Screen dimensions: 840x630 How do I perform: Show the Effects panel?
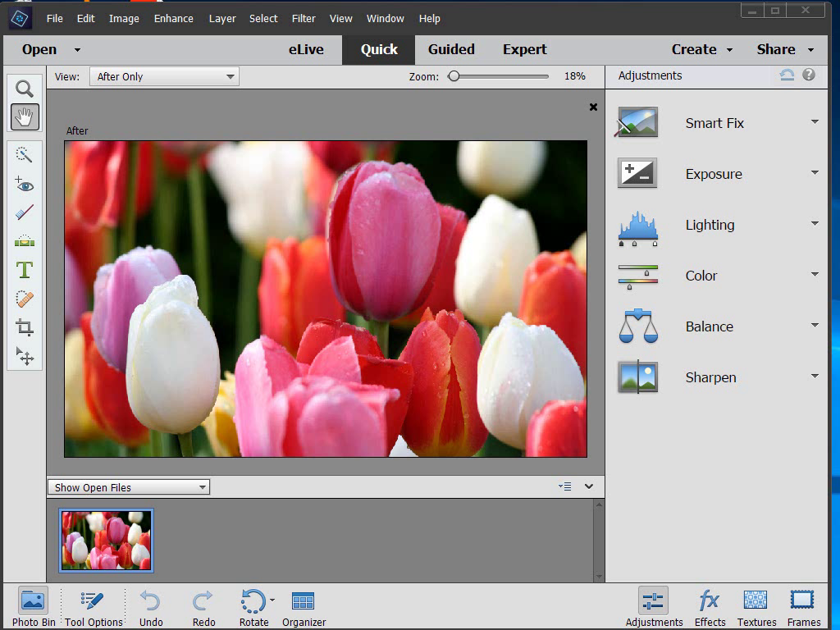710,607
